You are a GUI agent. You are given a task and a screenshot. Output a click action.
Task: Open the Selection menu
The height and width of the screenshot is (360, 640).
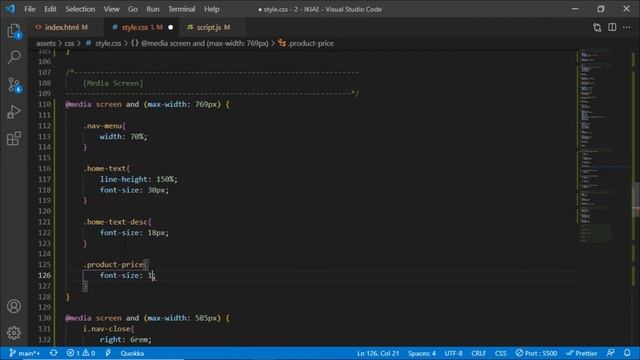point(80,9)
